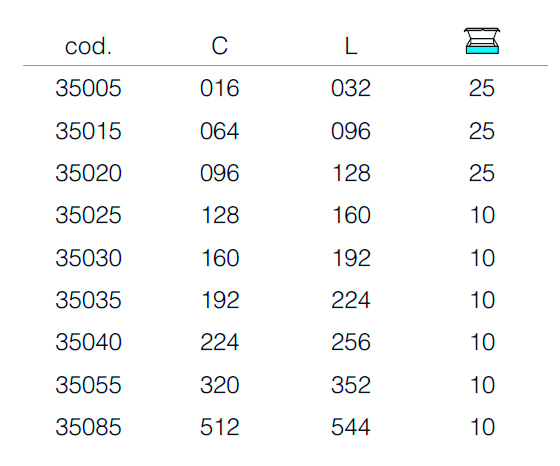Open product code 35025
The image size is (560, 466).
(88, 215)
